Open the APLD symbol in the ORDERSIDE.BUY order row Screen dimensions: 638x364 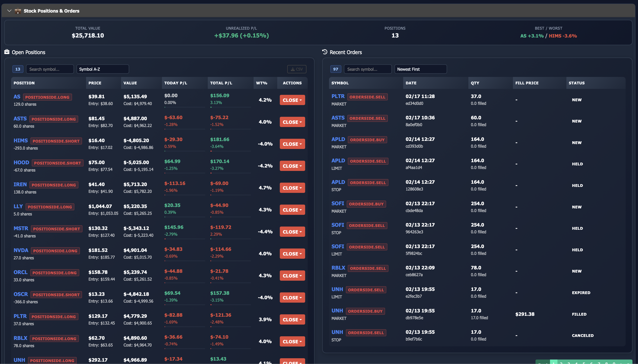click(338, 139)
